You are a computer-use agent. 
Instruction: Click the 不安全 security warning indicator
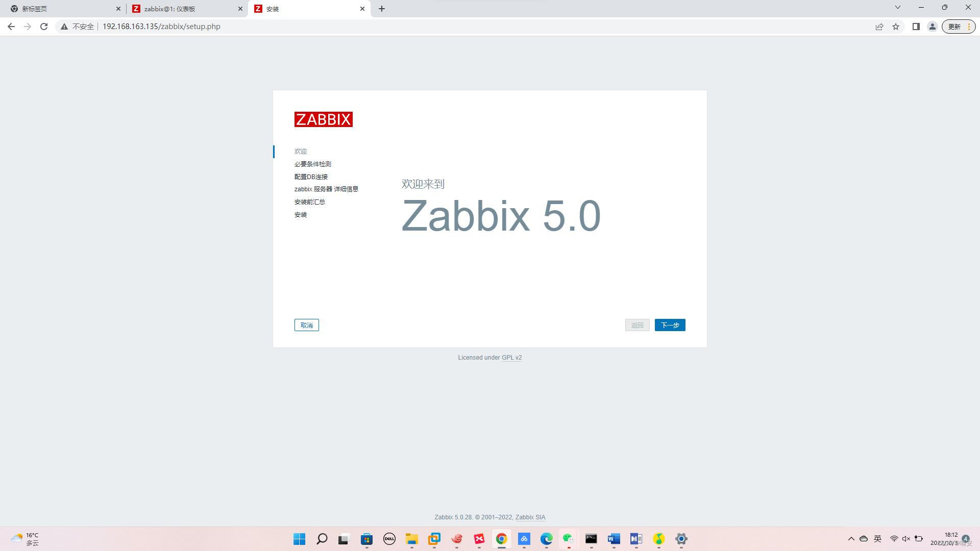(x=77, y=27)
